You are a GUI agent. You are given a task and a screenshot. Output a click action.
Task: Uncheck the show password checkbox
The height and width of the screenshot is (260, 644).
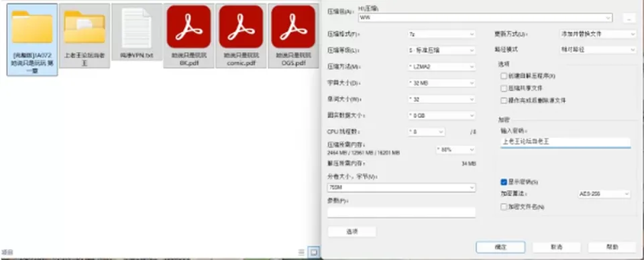pos(504,182)
